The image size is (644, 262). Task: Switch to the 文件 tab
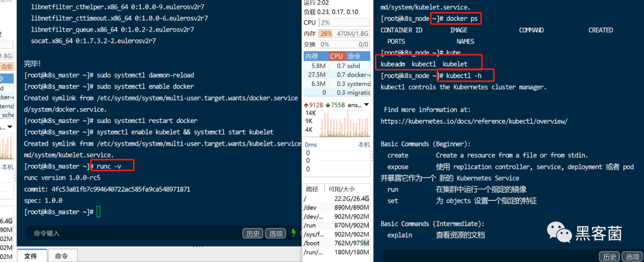pyautogui.click(x=31, y=256)
